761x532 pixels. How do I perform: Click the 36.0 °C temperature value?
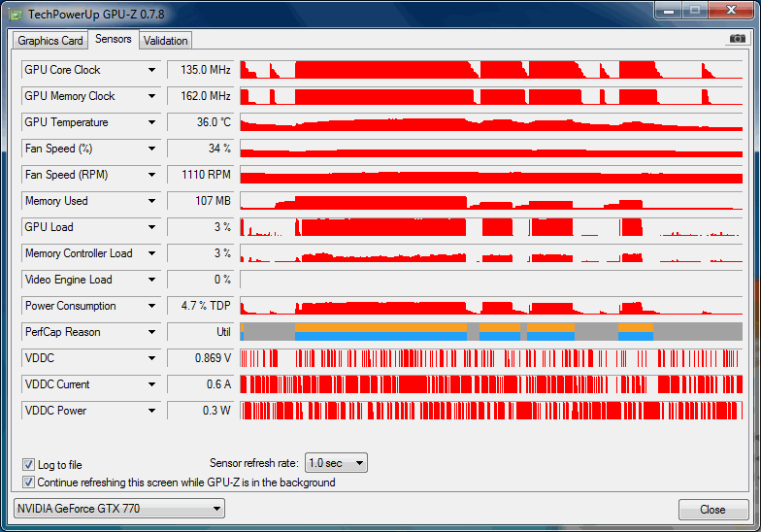pos(200,122)
